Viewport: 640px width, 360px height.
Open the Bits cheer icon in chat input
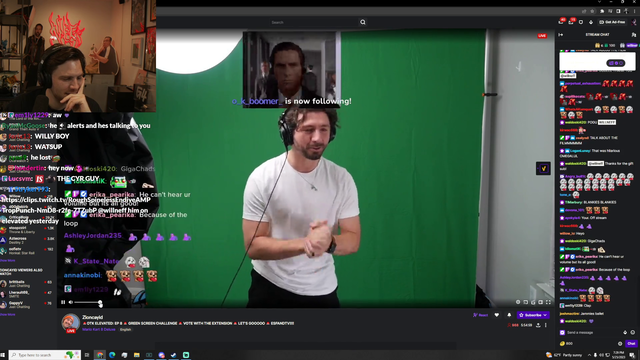[625, 333]
